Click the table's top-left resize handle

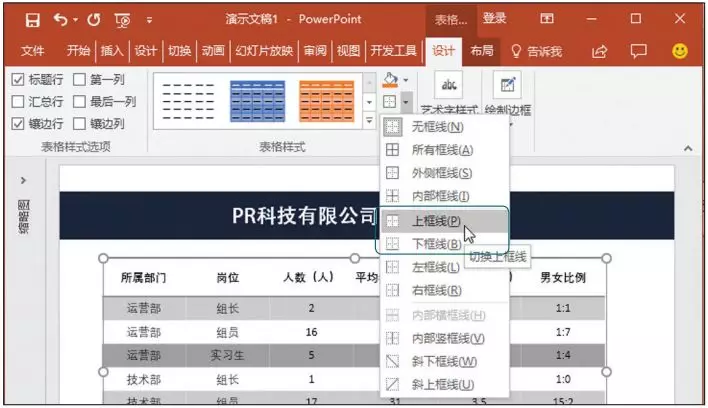(103, 258)
